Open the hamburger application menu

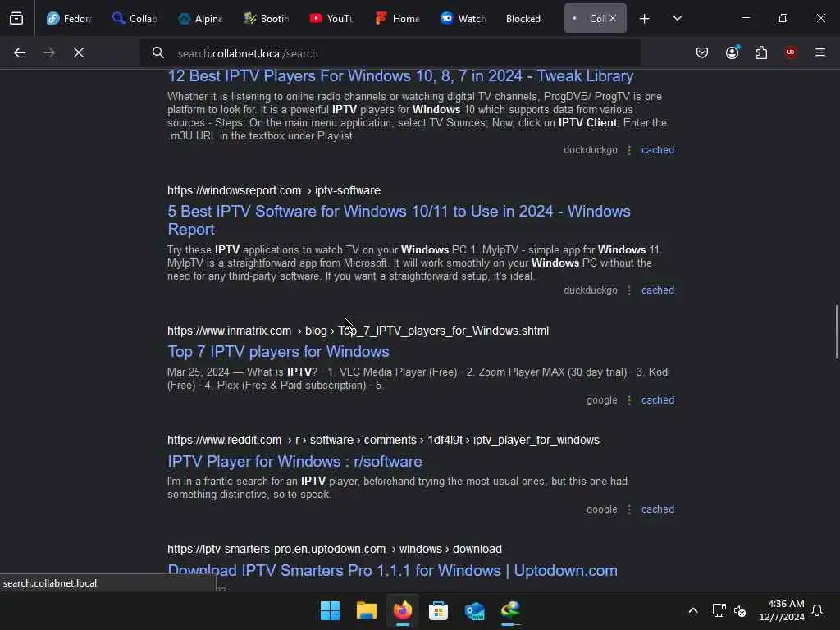(x=820, y=52)
